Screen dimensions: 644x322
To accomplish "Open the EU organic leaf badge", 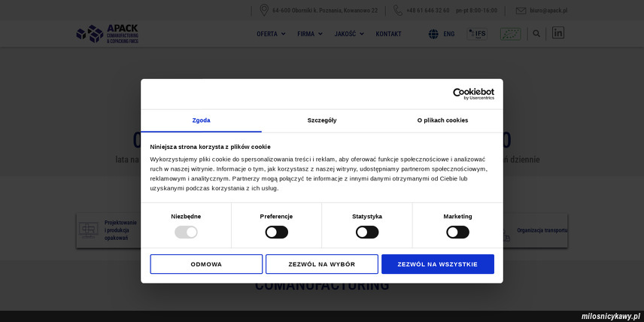I will click(x=510, y=34).
